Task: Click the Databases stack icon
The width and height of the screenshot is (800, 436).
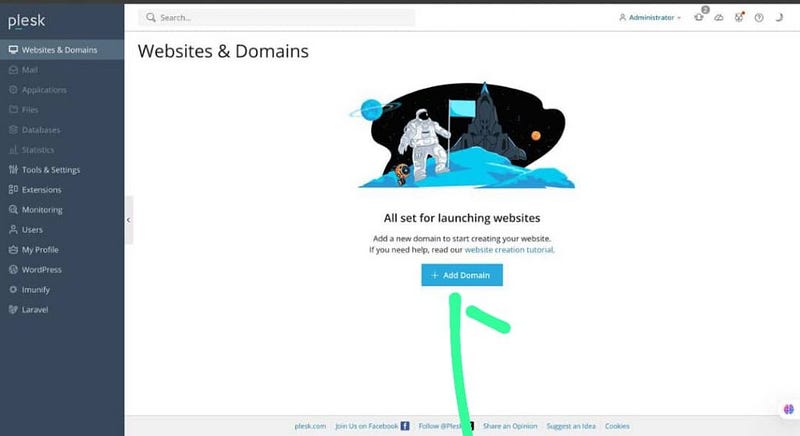Action: coord(13,130)
